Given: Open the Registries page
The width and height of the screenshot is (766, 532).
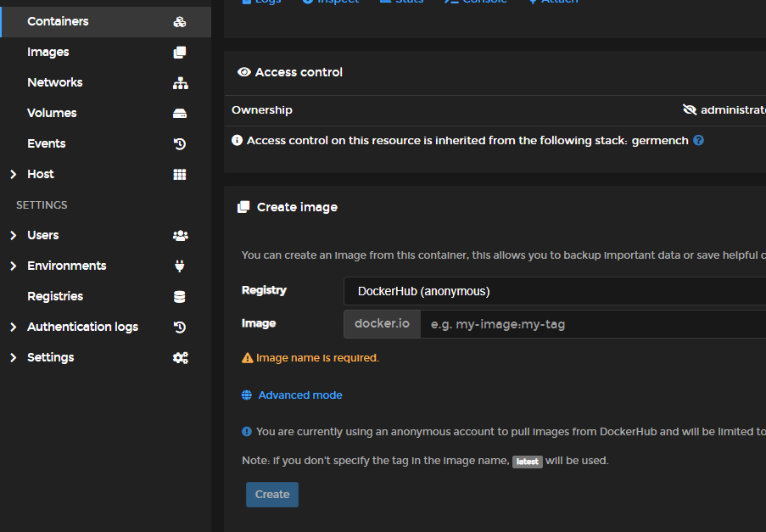Looking at the screenshot, I should [55, 296].
